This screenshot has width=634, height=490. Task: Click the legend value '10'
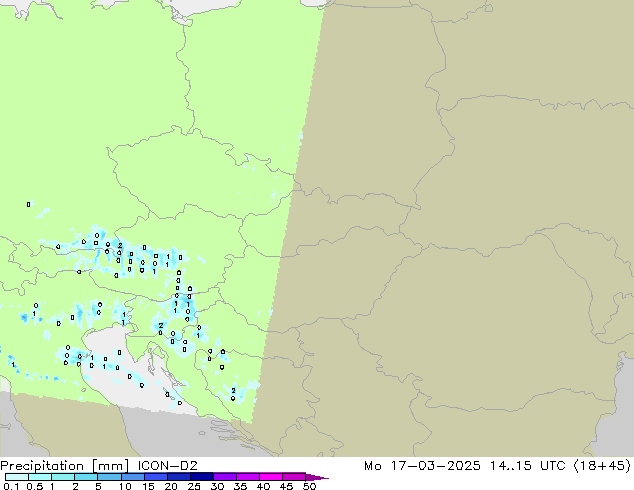pos(125,486)
